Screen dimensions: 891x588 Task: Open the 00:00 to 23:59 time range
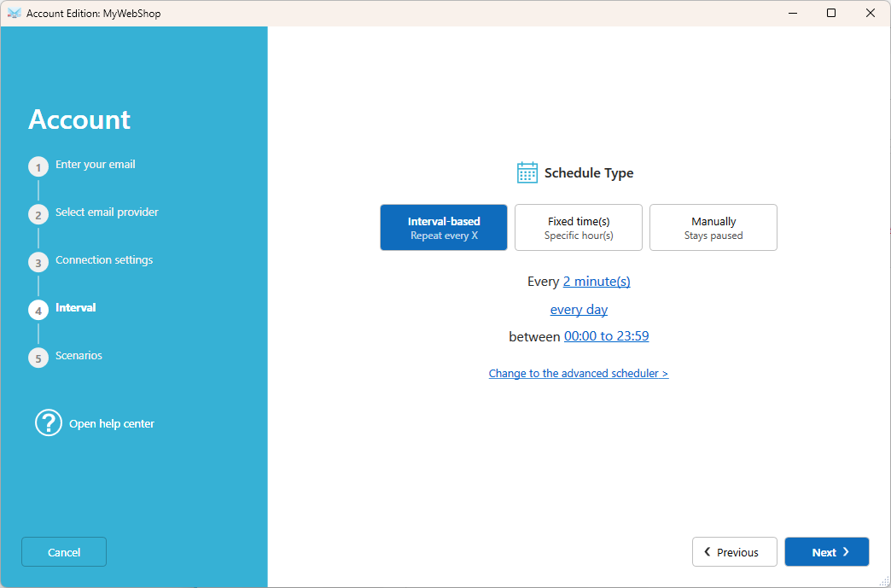pyautogui.click(x=606, y=336)
